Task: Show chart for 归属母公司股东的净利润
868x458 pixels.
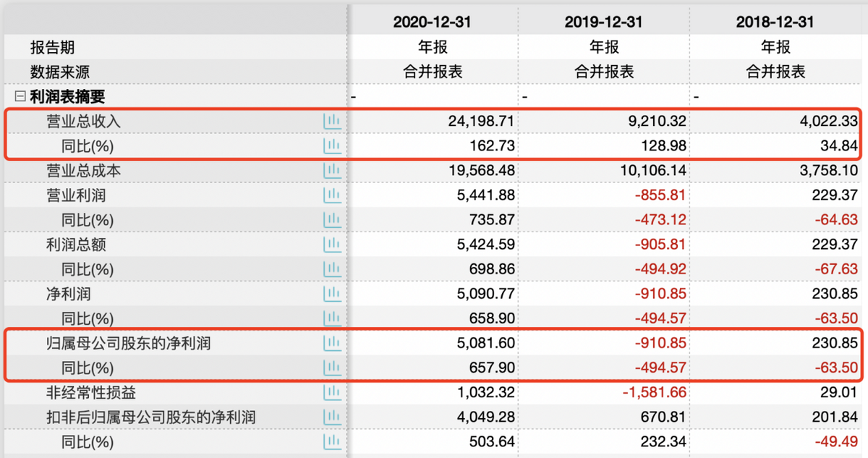Action: click(x=332, y=344)
